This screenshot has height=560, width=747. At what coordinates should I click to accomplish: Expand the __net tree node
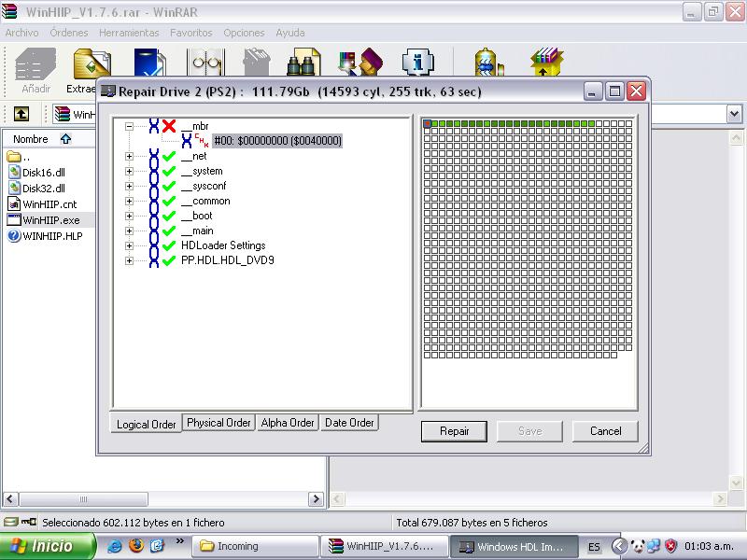click(129, 156)
